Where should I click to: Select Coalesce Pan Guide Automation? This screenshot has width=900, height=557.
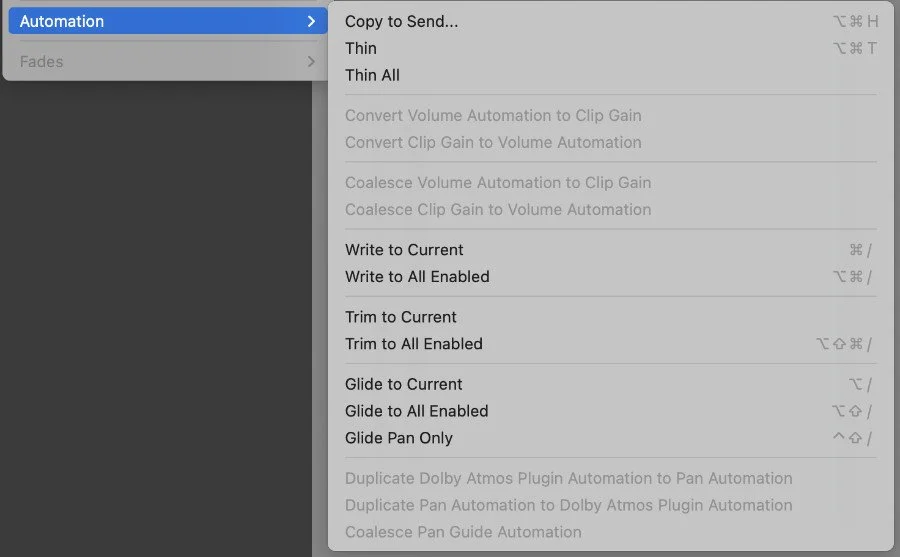pos(611,532)
